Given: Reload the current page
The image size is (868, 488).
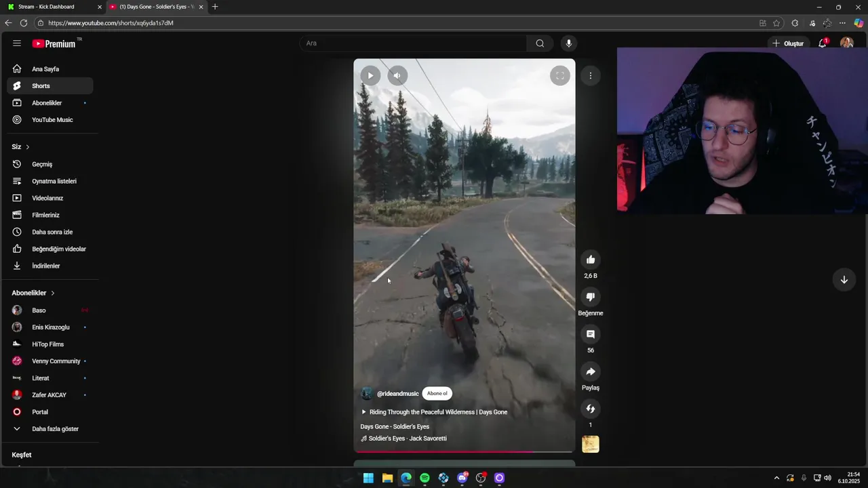Looking at the screenshot, I should coord(24,23).
